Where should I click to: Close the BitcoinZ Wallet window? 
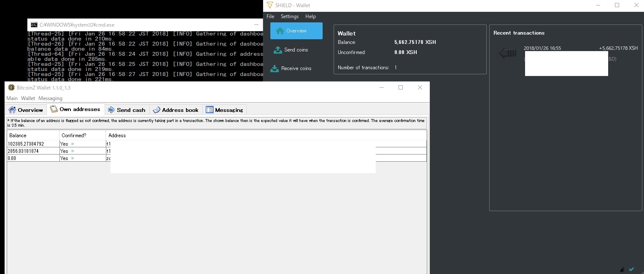[x=420, y=87]
